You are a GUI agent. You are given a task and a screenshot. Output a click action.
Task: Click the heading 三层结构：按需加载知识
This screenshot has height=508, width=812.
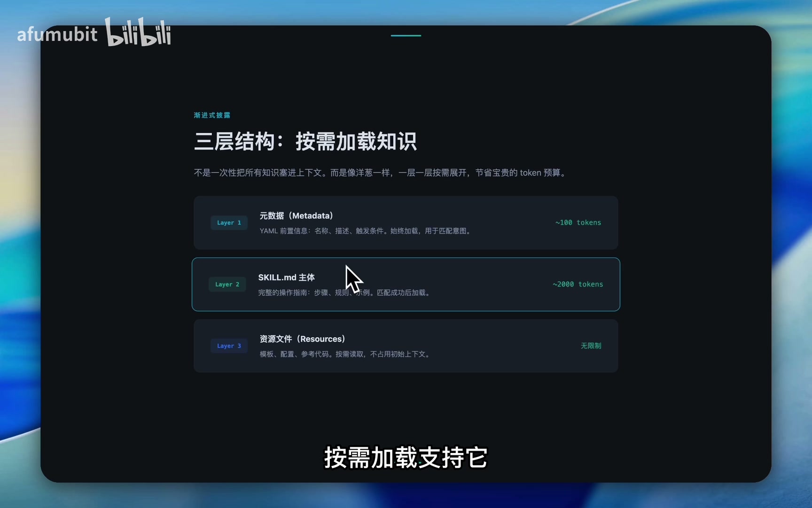305,141
